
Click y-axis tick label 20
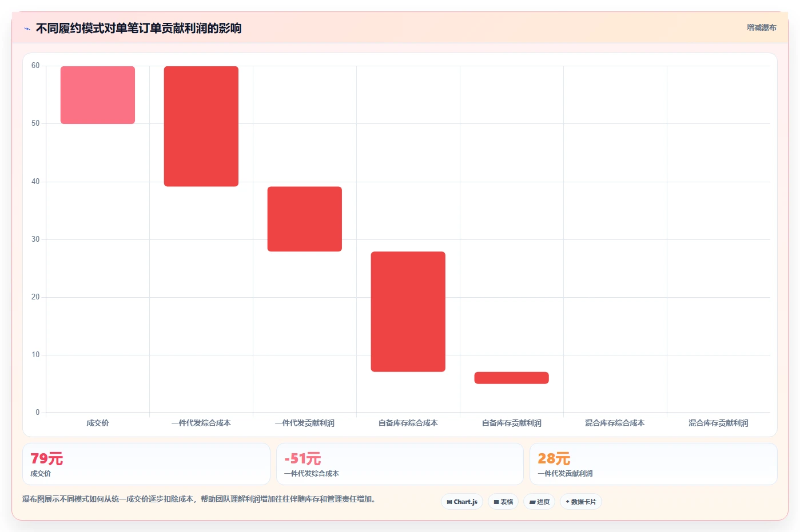(x=35, y=297)
